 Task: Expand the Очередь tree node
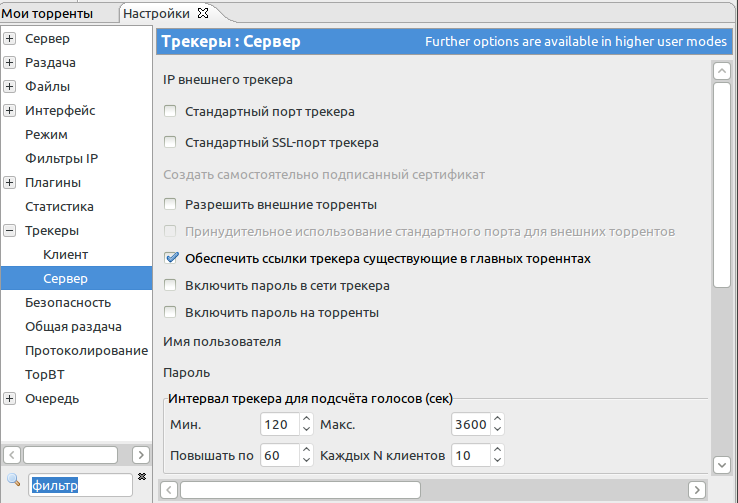point(9,399)
